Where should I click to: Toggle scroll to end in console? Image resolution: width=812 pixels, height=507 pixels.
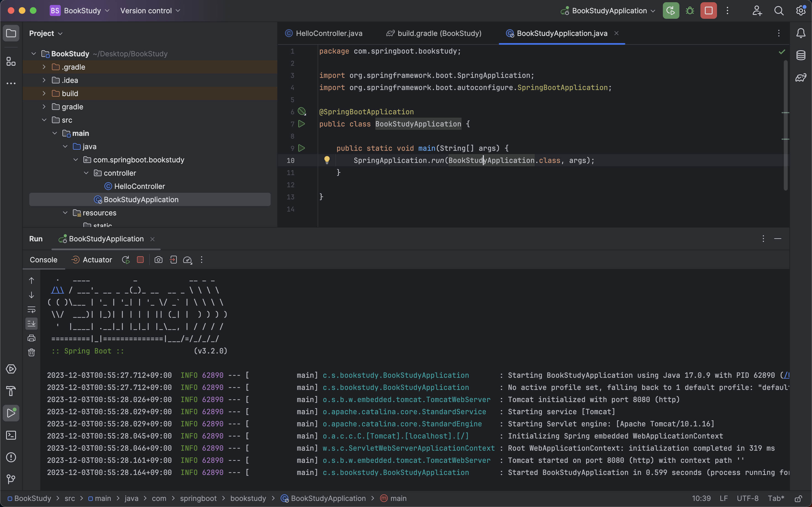(31, 324)
